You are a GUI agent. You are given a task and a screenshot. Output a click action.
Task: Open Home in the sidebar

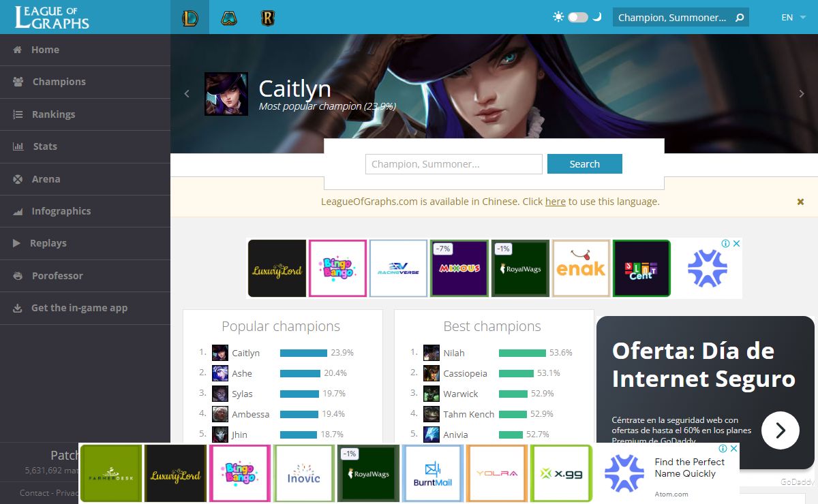pyautogui.click(x=85, y=50)
